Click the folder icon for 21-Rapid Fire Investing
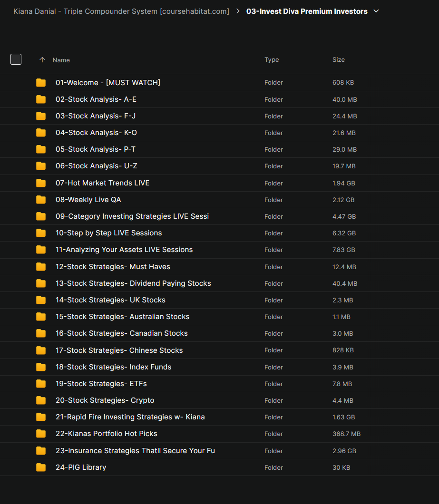This screenshot has width=439, height=504. tap(41, 417)
